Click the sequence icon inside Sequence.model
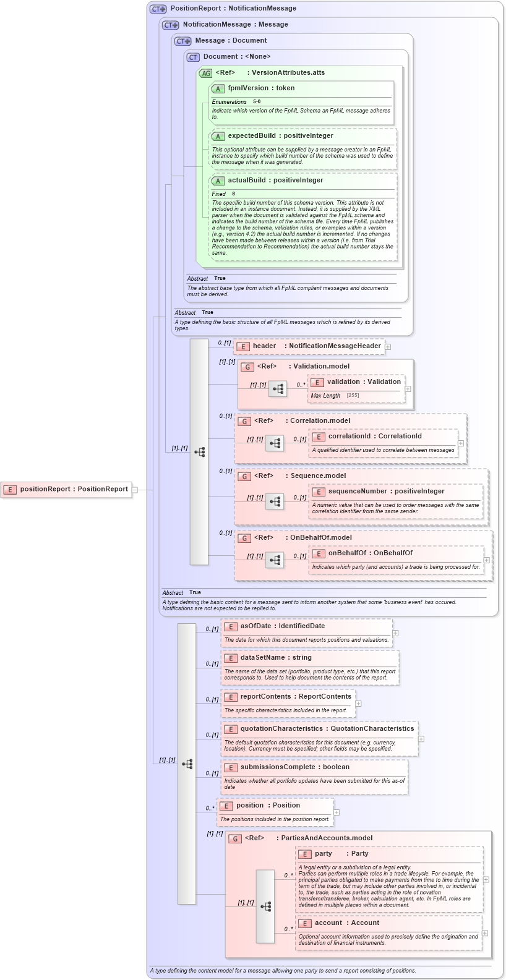This screenshot has height=980, width=506. (275, 501)
